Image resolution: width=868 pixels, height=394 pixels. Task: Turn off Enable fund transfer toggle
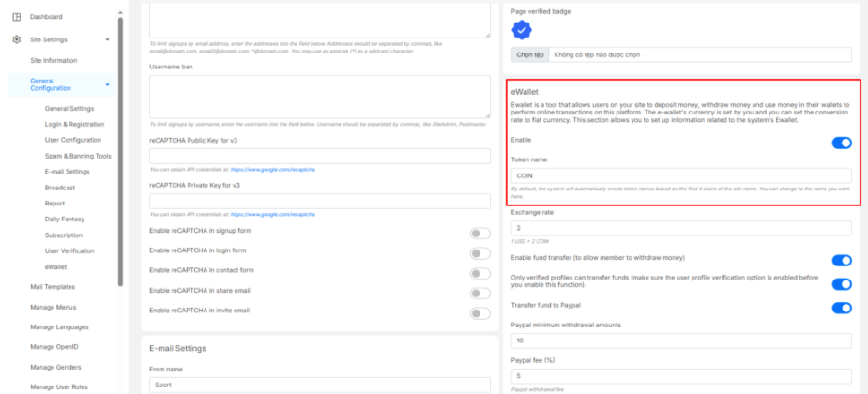pos(842,260)
